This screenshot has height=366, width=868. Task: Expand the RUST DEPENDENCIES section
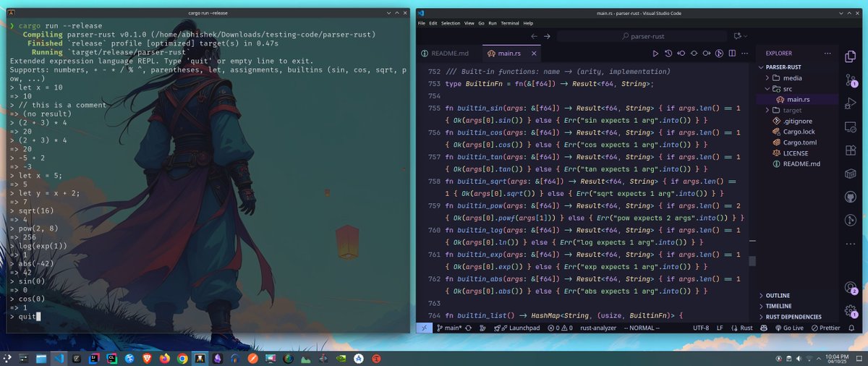798,317
